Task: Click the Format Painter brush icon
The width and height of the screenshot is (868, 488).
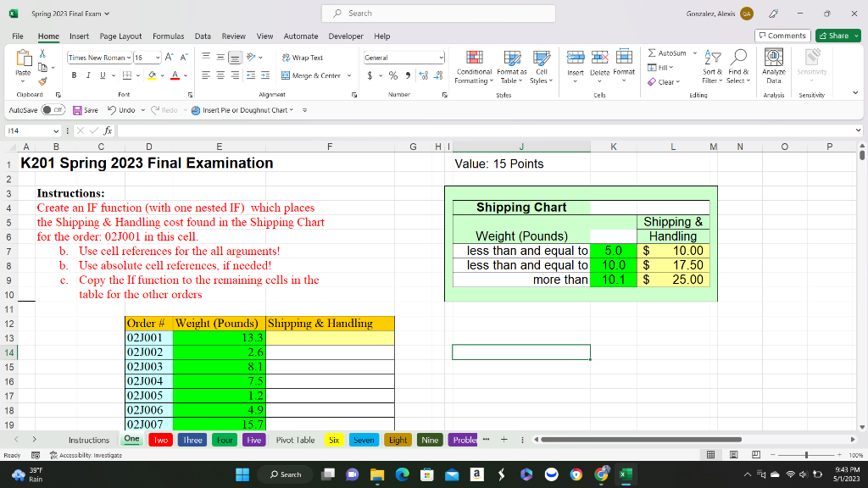Action: coord(42,81)
